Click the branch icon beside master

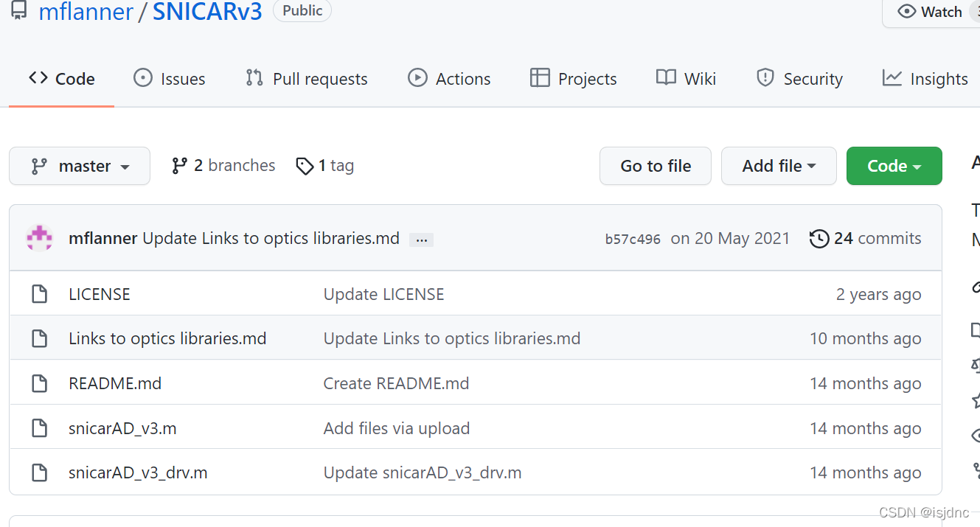coord(39,167)
